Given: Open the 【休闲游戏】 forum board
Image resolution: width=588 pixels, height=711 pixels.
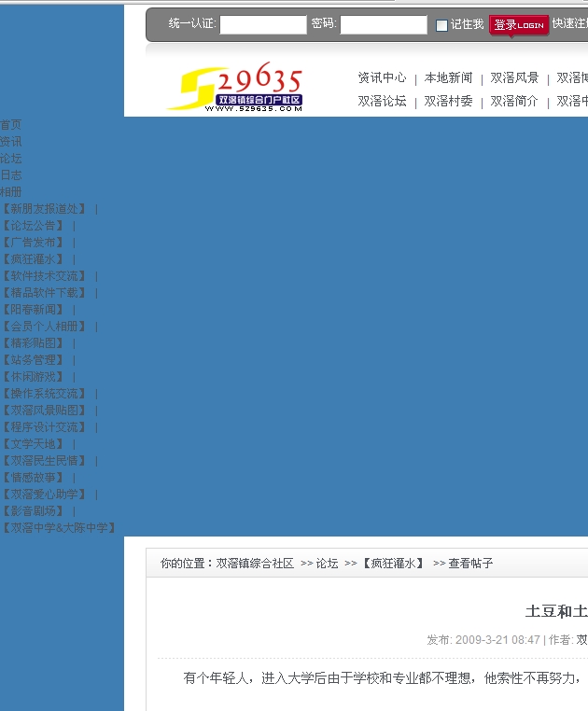Looking at the screenshot, I should pos(33,376).
